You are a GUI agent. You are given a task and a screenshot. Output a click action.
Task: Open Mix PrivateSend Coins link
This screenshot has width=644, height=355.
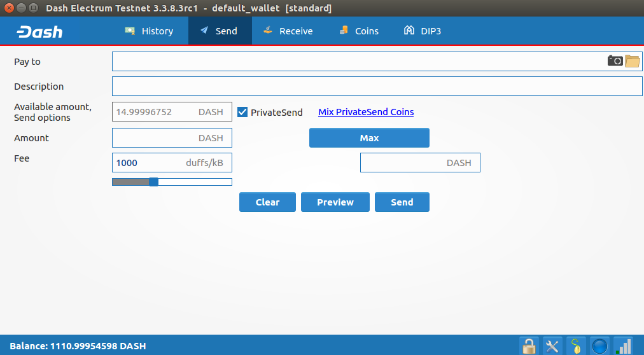[366, 112]
